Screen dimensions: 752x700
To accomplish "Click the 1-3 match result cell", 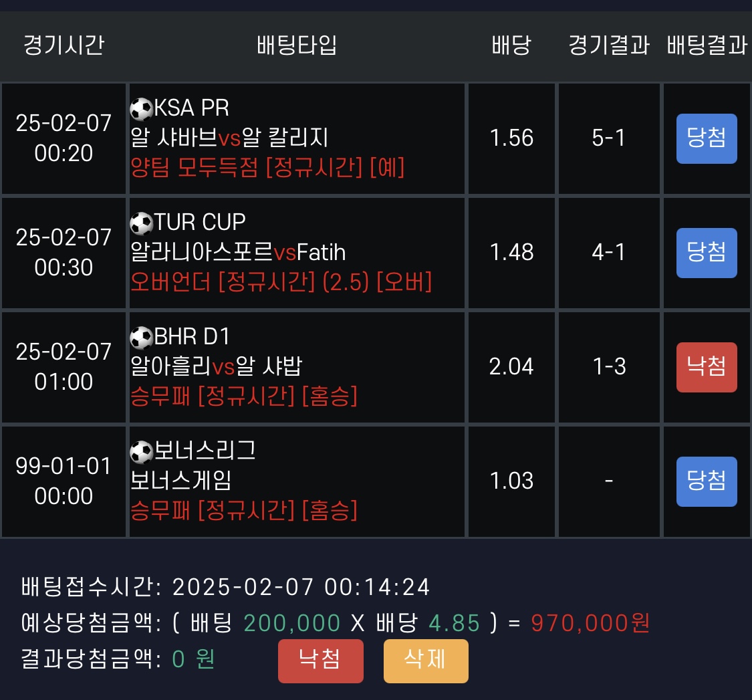I will point(609,367).
